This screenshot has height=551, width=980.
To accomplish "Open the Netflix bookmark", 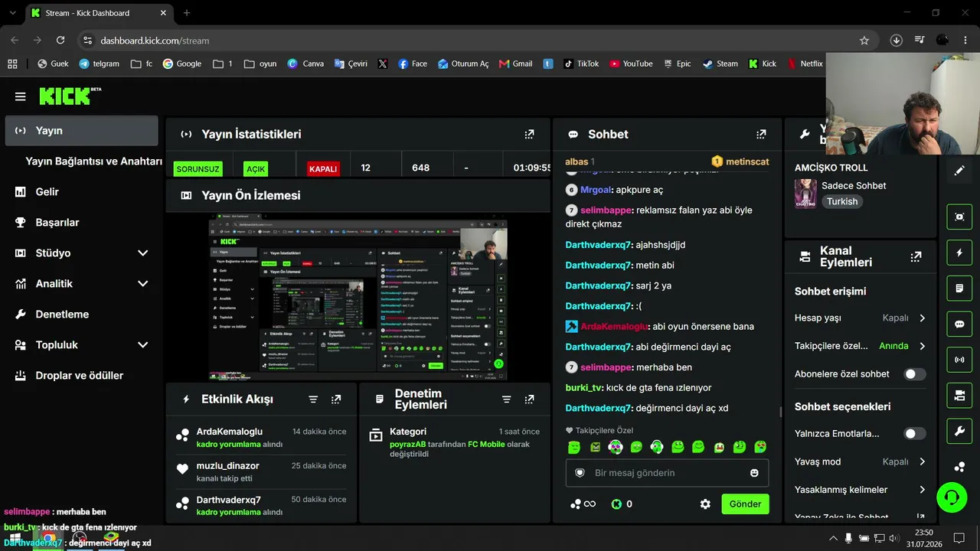I will [x=805, y=64].
